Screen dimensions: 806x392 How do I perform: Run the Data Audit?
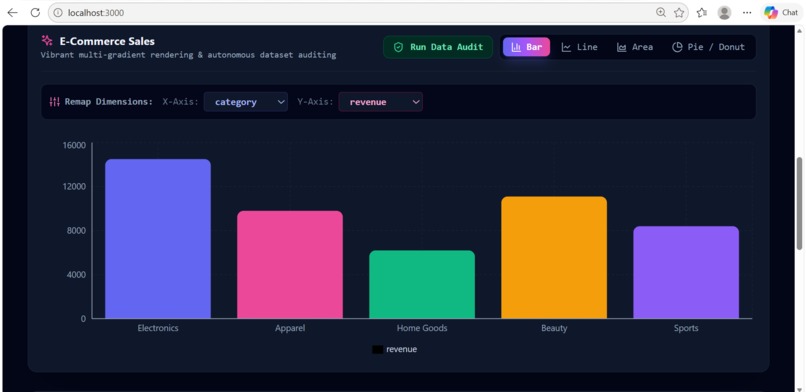(438, 47)
